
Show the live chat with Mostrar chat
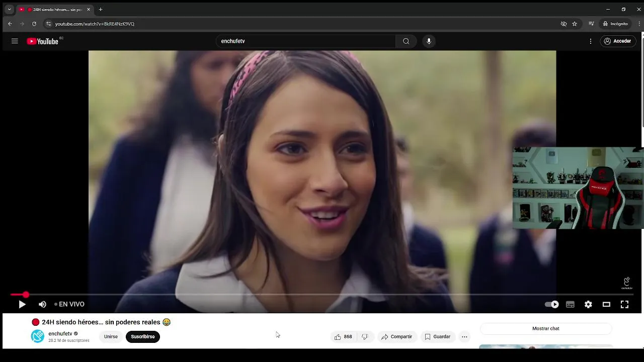click(x=546, y=329)
